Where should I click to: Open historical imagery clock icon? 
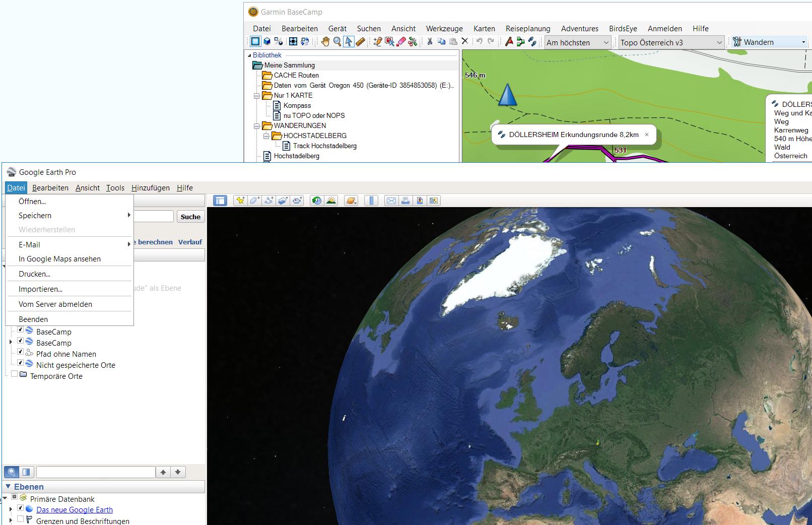click(316, 201)
